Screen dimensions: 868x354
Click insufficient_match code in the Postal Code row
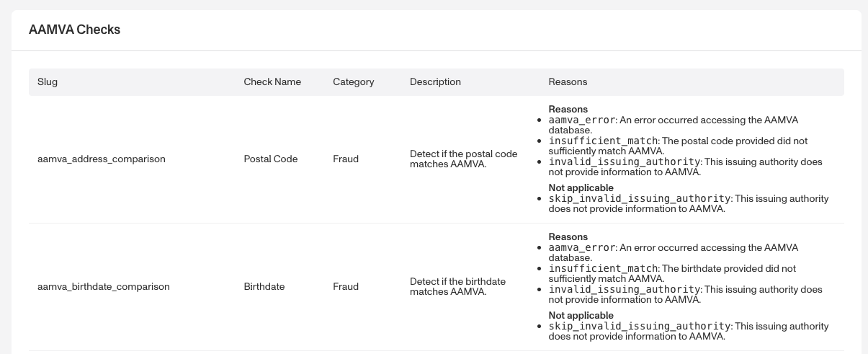(x=604, y=141)
